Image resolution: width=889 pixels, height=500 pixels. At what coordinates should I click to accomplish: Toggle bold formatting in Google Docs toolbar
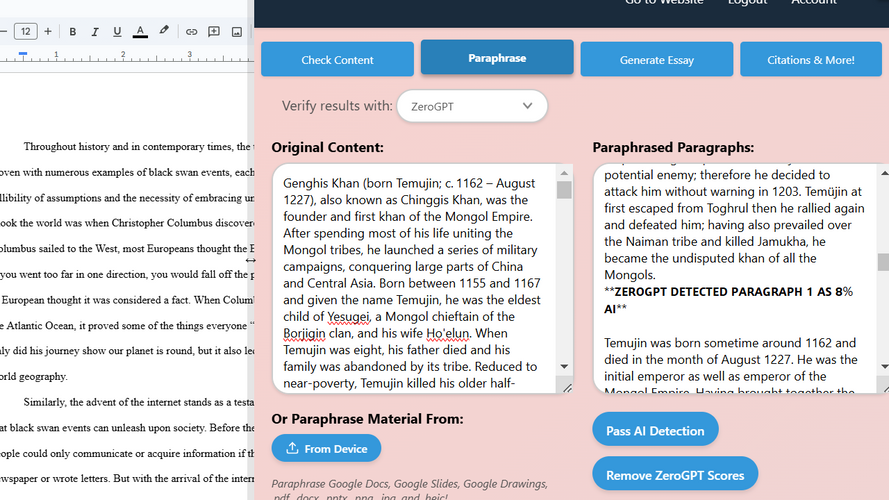(73, 32)
